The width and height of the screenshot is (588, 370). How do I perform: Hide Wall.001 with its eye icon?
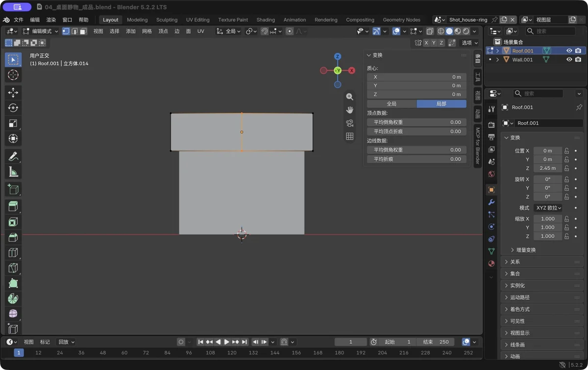click(569, 60)
